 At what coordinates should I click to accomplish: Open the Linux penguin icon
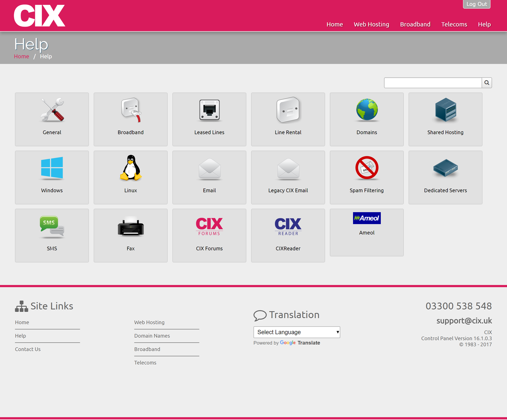pos(131,168)
